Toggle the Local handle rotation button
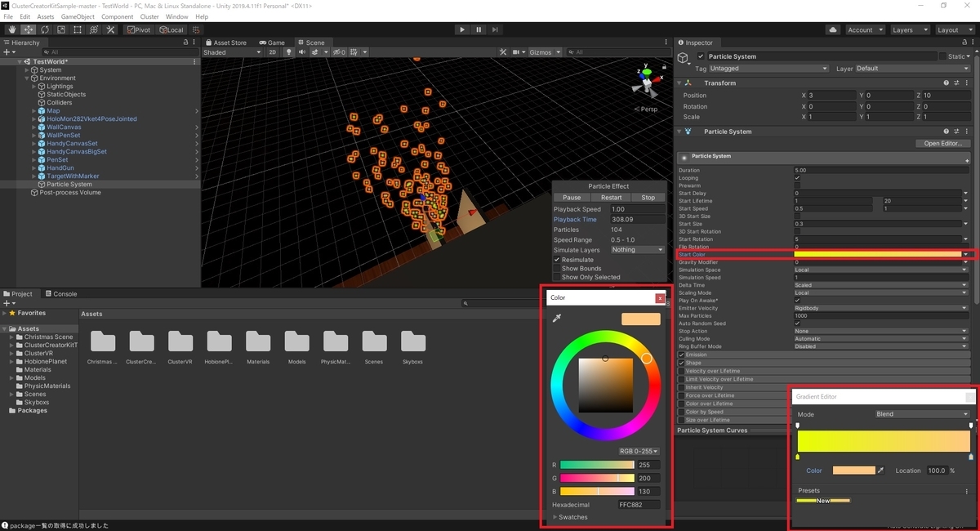The width and height of the screenshot is (980, 531). tap(171, 30)
